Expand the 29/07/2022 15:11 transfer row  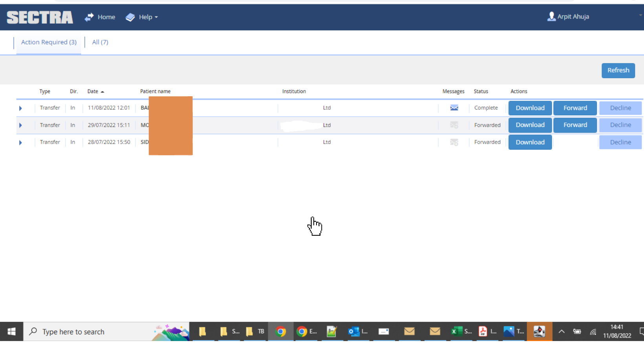pos(20,125)
